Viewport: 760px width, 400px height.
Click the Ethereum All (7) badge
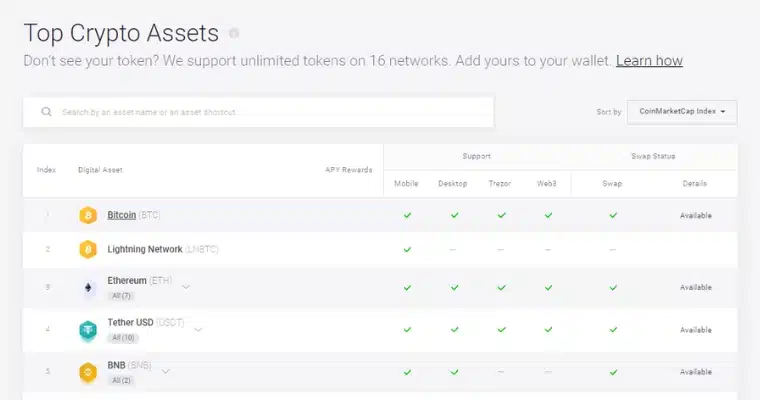(x=121, y=296)
